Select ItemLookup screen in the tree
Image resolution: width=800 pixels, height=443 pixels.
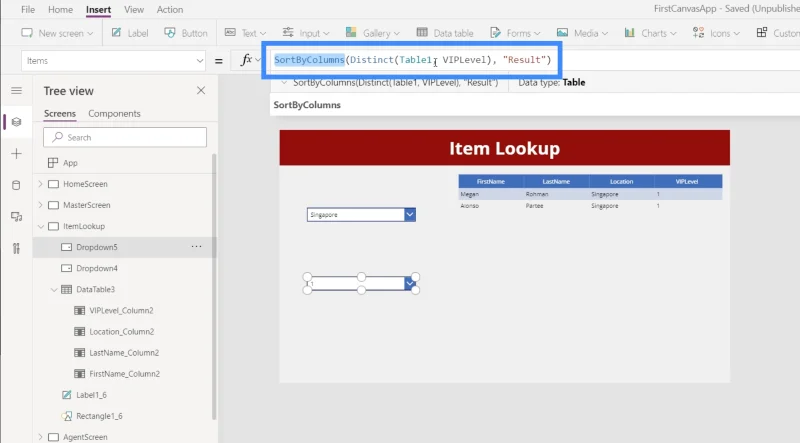pyautogui.click(x=84, y=226)
